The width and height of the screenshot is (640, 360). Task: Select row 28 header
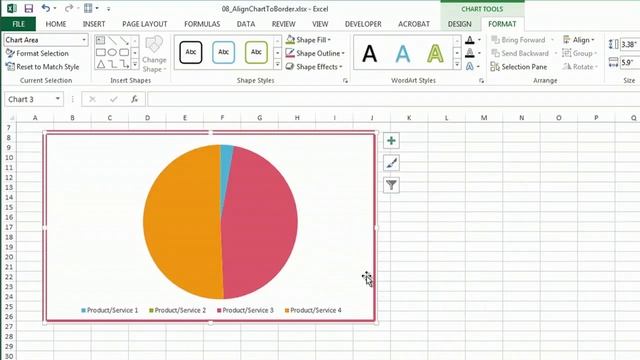tap(9, 336)
